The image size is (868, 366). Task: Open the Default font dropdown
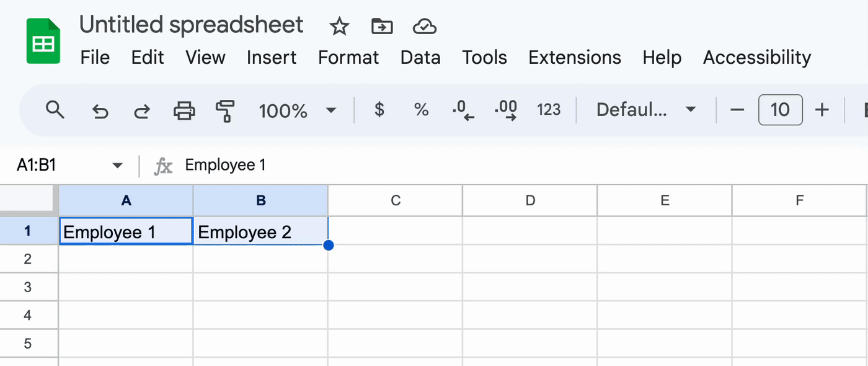pyautogui.click(x=645, y=110)
